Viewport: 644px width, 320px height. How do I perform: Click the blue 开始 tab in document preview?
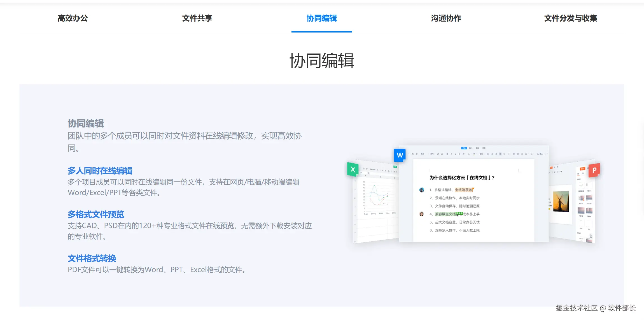[464, 148]
